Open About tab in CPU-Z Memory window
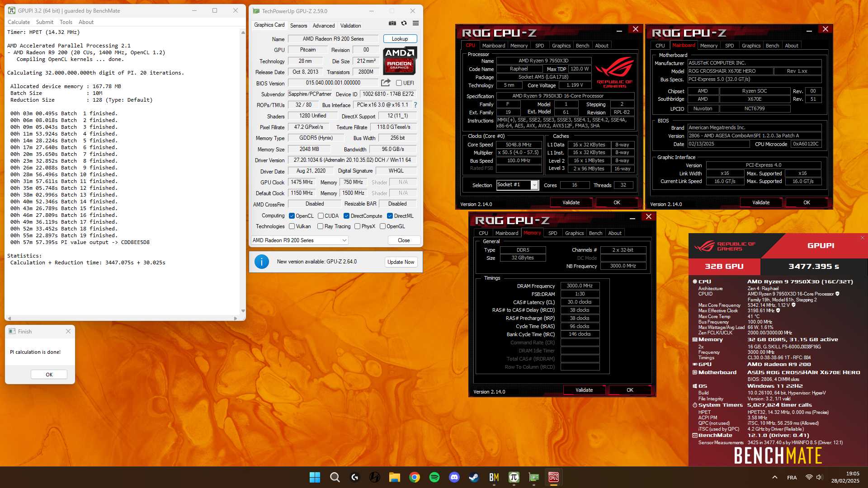 pos(614,233)
